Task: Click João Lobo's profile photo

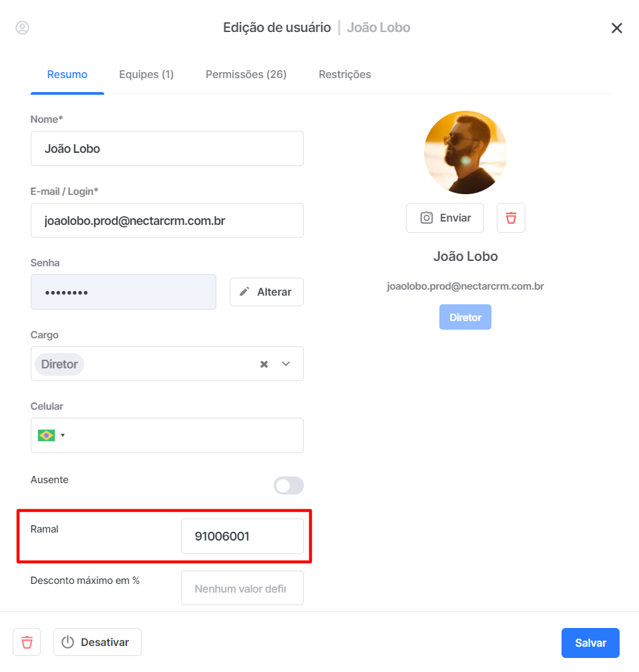Action: (465, 153)
